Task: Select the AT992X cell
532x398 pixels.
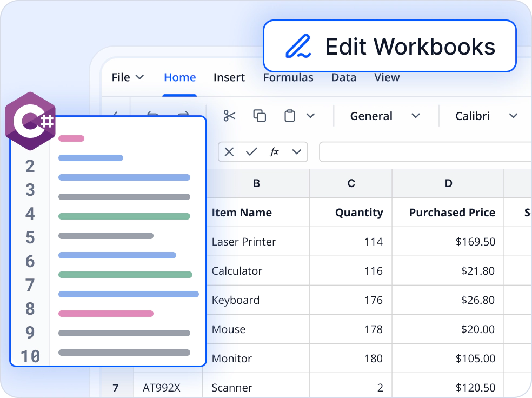Action: coord(168,386)
